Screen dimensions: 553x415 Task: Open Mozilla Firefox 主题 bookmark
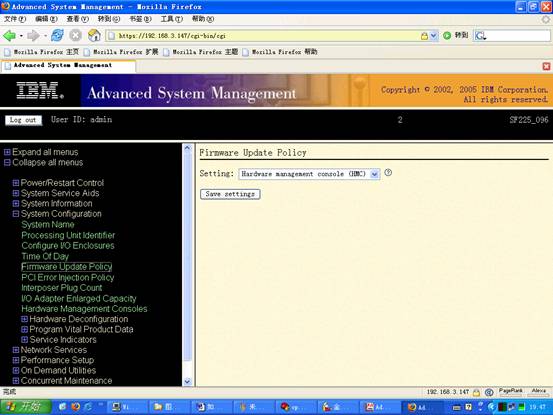point(201,52)
